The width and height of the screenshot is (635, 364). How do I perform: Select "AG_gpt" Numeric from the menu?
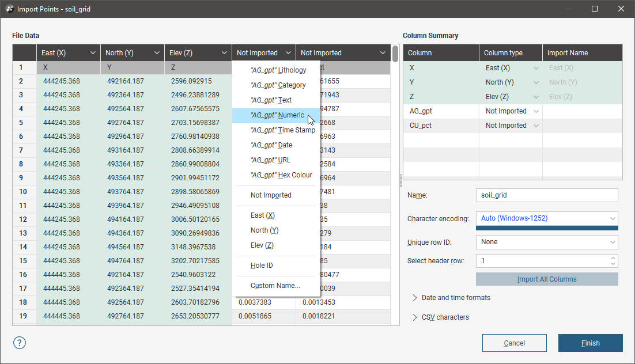277,115
